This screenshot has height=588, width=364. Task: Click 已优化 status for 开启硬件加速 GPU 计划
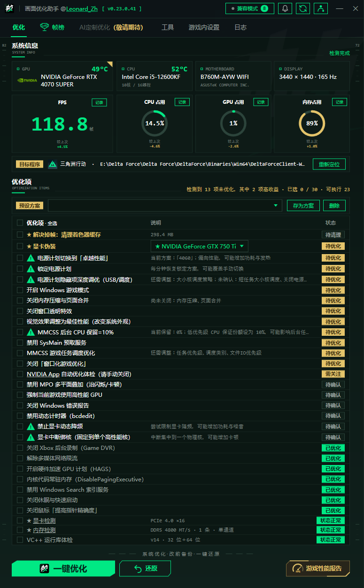point(333,469)
